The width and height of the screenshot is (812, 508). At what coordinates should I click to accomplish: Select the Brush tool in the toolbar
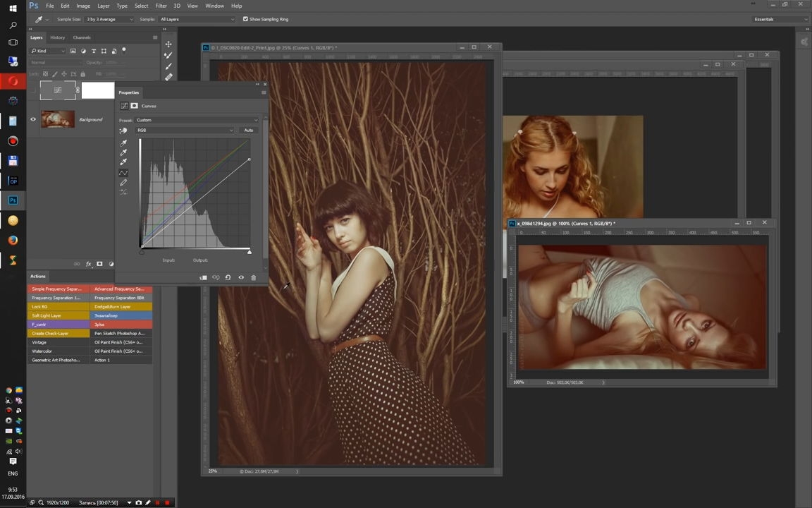point(168,66)
